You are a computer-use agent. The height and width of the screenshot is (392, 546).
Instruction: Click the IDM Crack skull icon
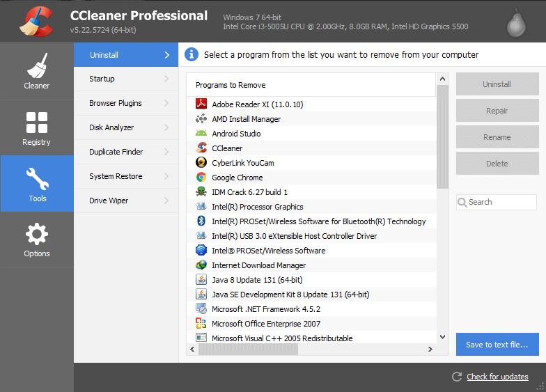[201, 192]
